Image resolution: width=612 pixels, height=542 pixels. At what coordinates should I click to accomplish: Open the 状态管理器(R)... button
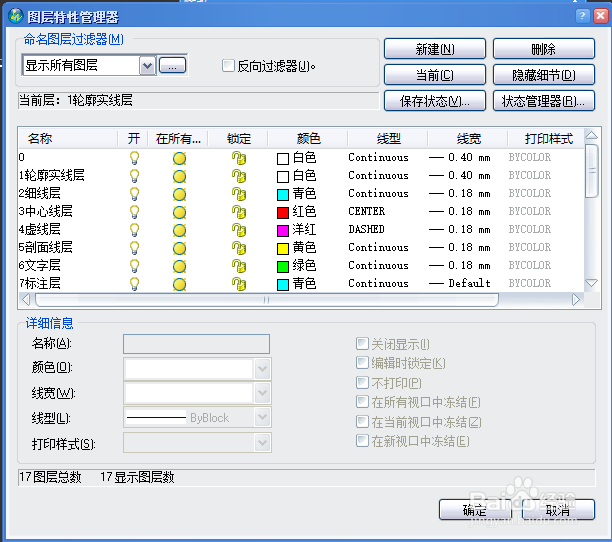coord(544,101)
